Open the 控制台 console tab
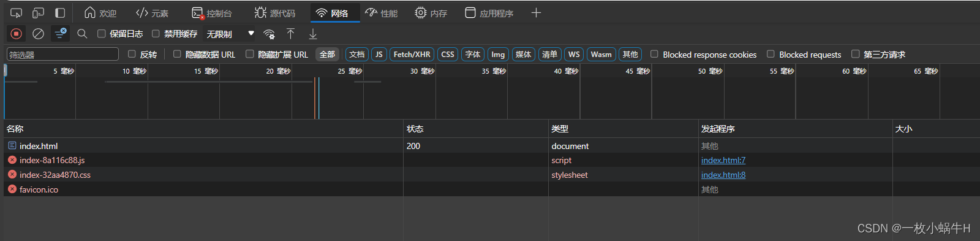 click(212, 13)
